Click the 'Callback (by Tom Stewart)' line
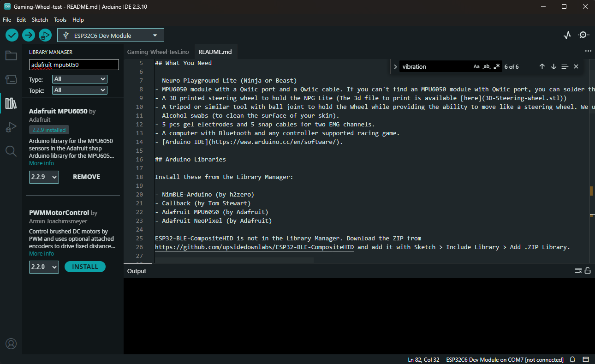595x364 pixels. [x=203, y=203]
